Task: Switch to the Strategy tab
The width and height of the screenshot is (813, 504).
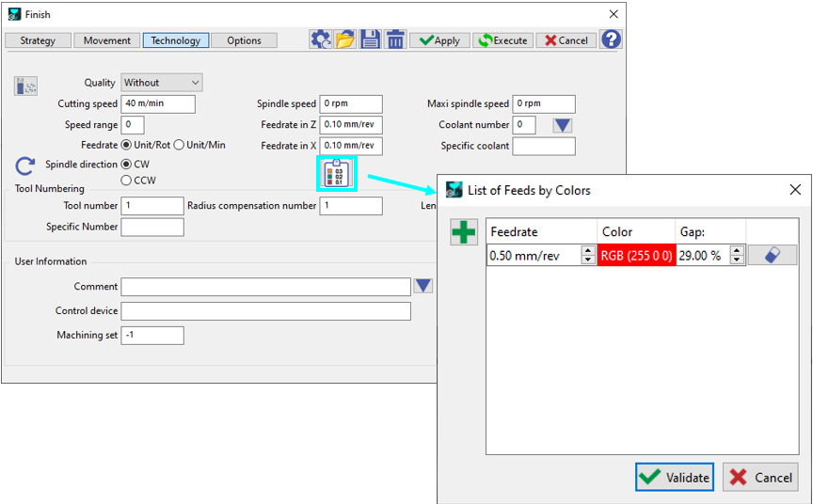Action: [39, 40]
